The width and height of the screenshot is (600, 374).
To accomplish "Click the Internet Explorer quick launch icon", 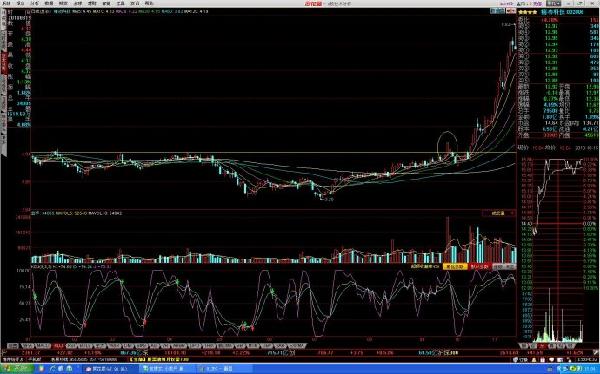I will [x=53, y=369].
